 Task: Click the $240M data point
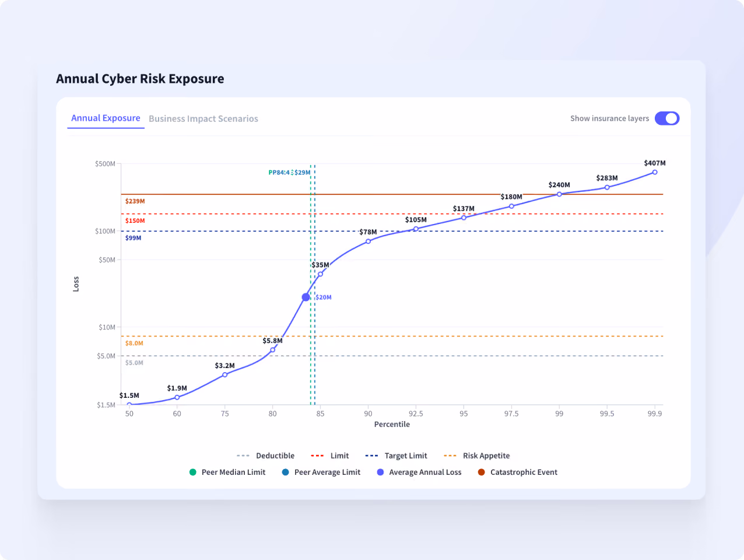[x=559, y=194]
